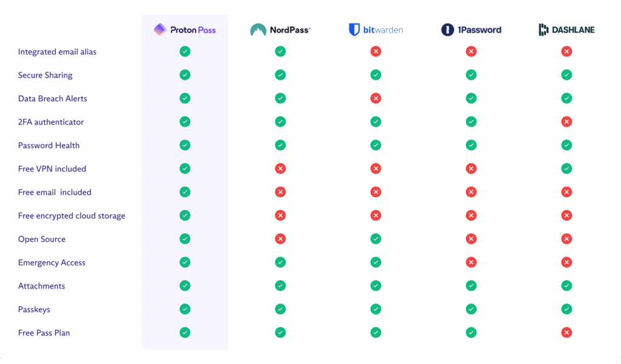Viewport: 621px width, 364px height.
Task: Select the Free encrypted cloud storage label
Action: click(72, 216)
